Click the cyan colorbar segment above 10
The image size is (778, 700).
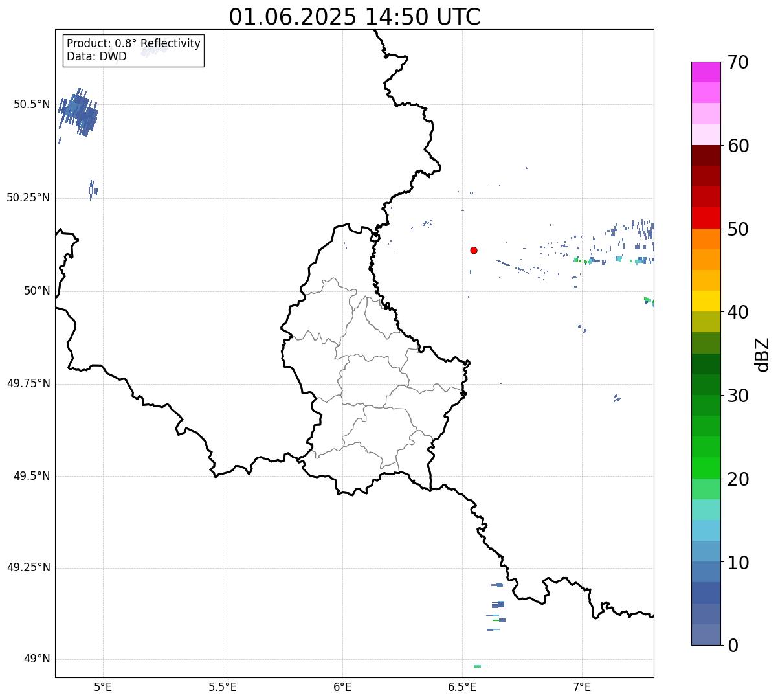click(x=706, y=531)
